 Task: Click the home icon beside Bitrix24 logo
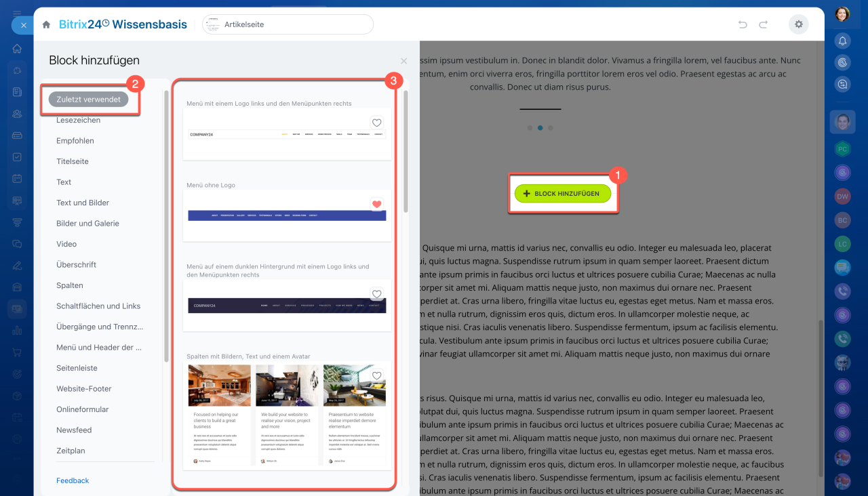point(46,24)
